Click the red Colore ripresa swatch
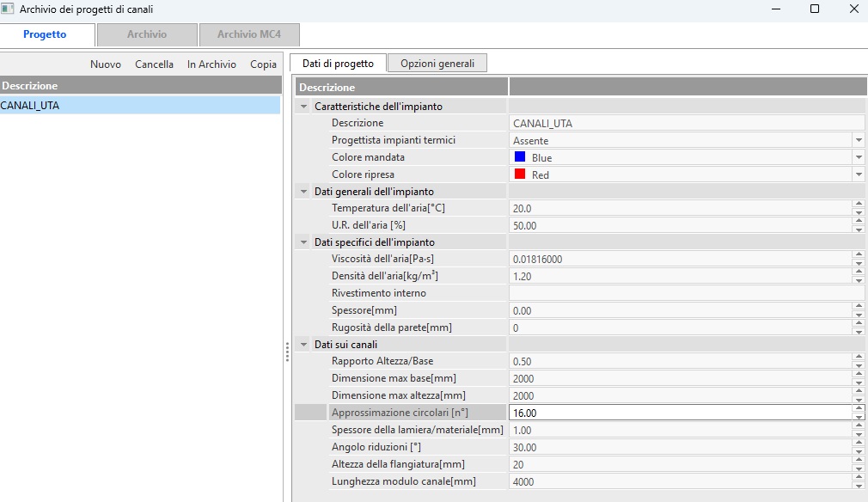The height and width of the screenshot is (502, 868). click(520, 174)
